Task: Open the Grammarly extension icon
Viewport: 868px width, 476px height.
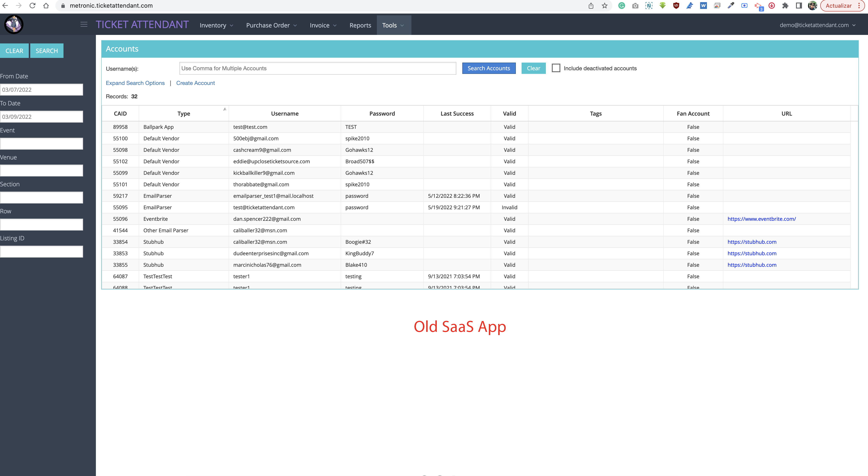Action: [622, 6]
